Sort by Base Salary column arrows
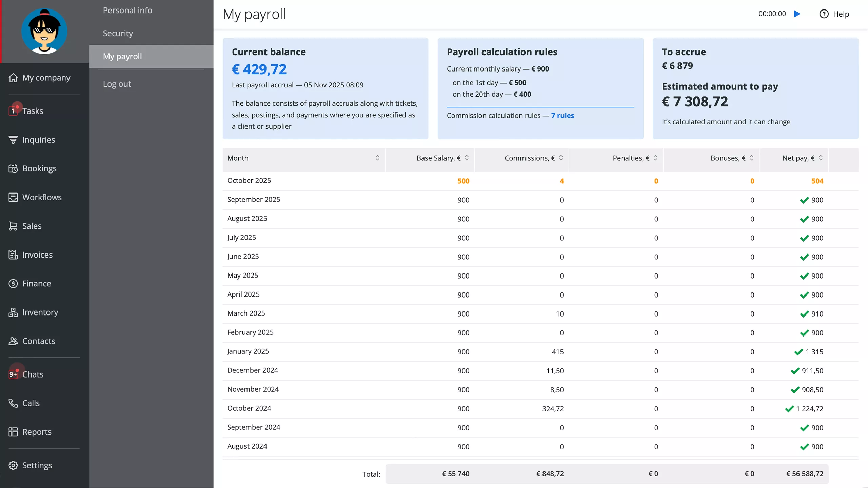 point(467,158)
